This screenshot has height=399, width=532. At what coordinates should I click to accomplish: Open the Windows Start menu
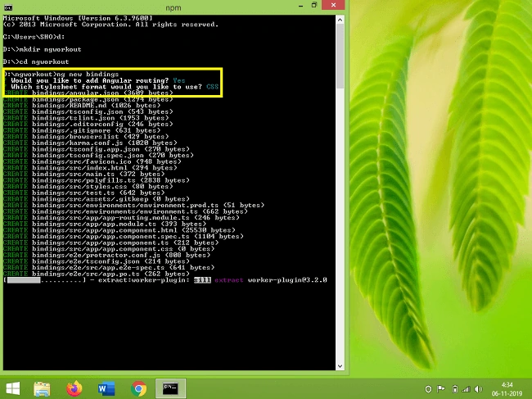tap(13, 388)
